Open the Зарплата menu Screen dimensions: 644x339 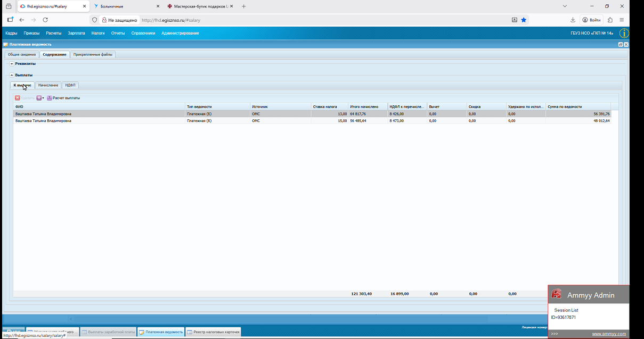point(77,33)
